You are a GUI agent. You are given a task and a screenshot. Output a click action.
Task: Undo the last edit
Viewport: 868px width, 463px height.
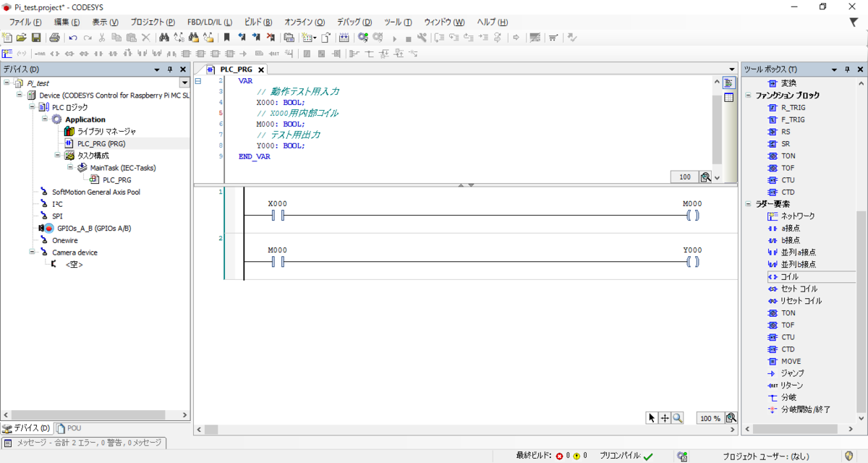click(73, 38)
